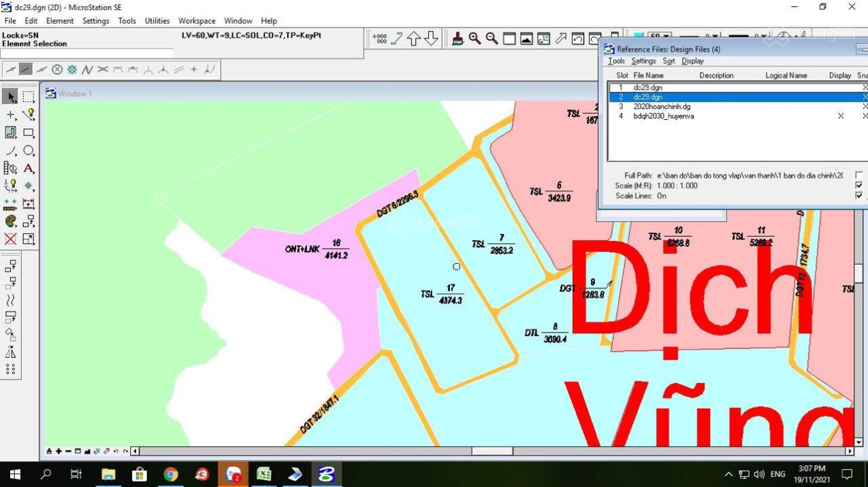
Task: Open the Workspace menu
Action: click(x=197, y=21)
